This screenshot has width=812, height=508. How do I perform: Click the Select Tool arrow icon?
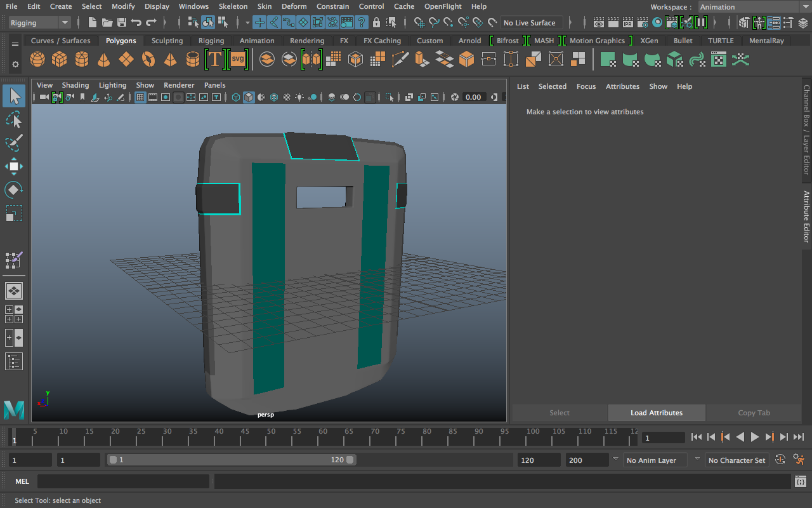[x=14, y=96]
